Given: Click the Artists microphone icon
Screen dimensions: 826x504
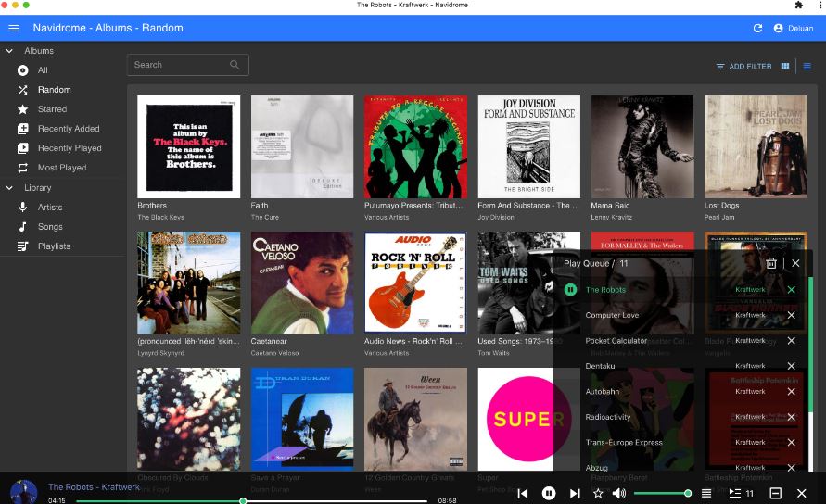Looking at the screenshot, I should pyautogui.click(x=22, y=207).
